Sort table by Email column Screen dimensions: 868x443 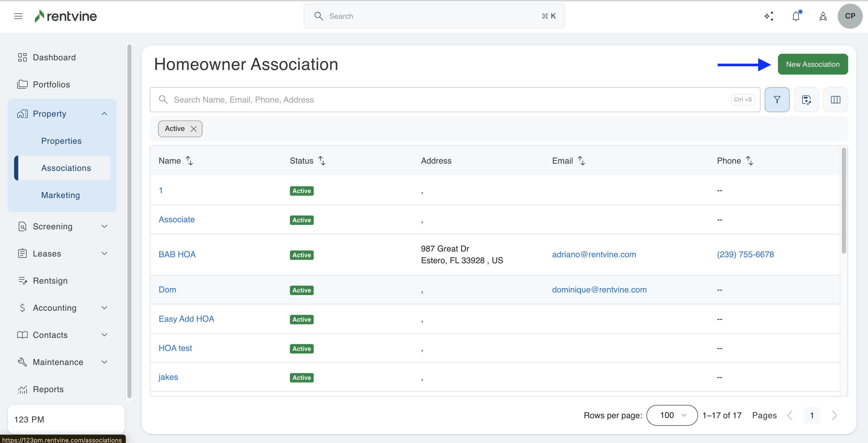581,161
